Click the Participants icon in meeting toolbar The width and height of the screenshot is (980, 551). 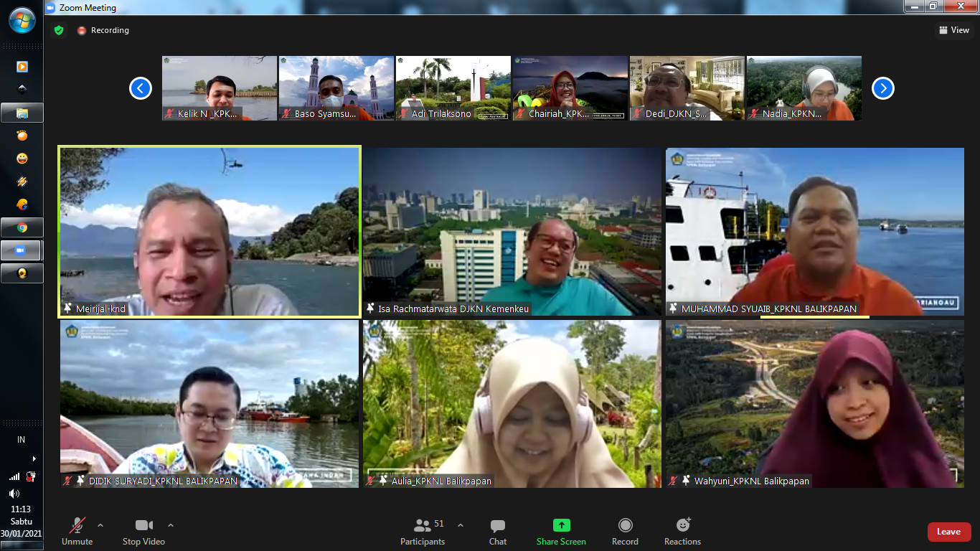pyautogui.click(x=423, y=526)
